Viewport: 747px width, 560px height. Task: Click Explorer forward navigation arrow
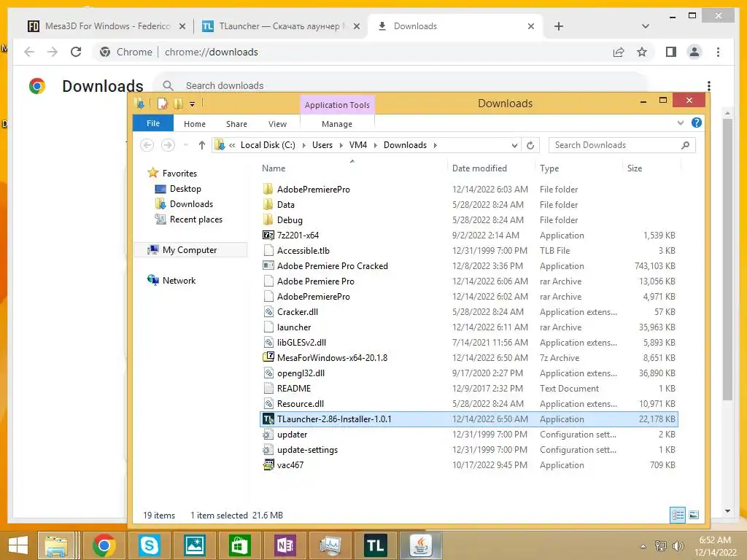pos(168,145)
